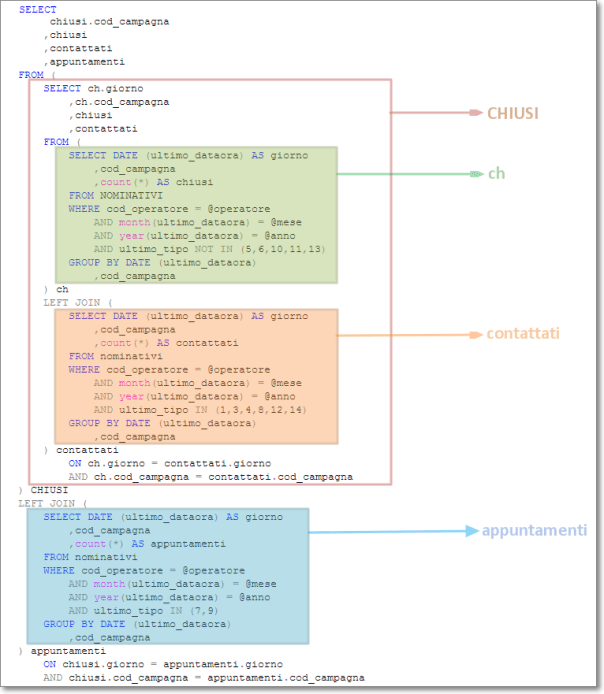Screen dimensions: 604x694
Task: Select the CHIUSI annotation label
Action: (x=512, y=113)
